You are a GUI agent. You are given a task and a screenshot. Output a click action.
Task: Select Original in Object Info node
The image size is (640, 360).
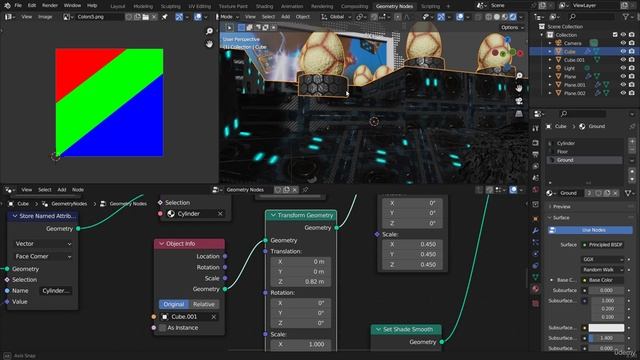pos(174,304)
